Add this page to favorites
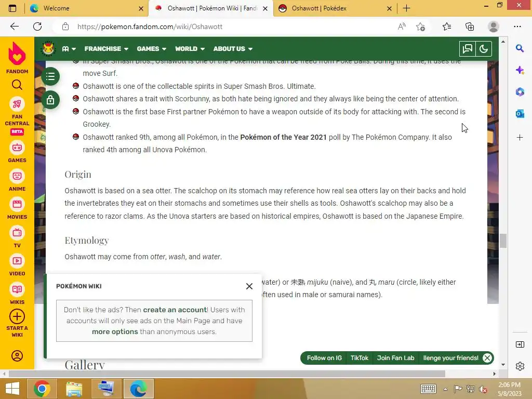 tap(420, 26)
